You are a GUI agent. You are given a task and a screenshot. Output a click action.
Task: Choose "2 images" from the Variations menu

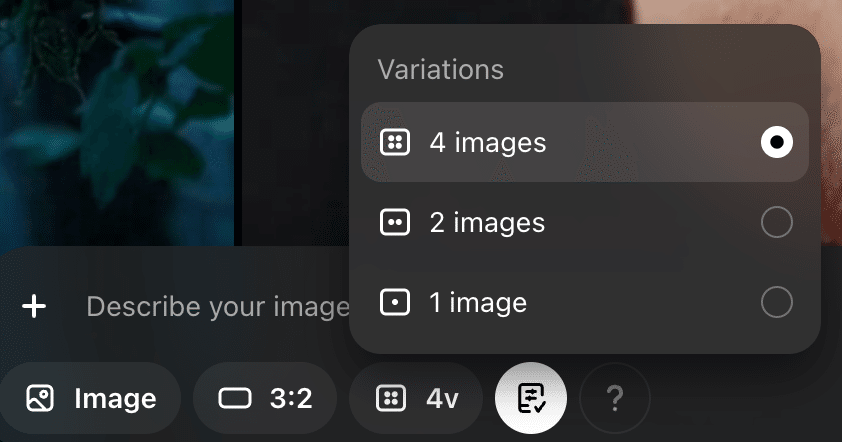487,222
